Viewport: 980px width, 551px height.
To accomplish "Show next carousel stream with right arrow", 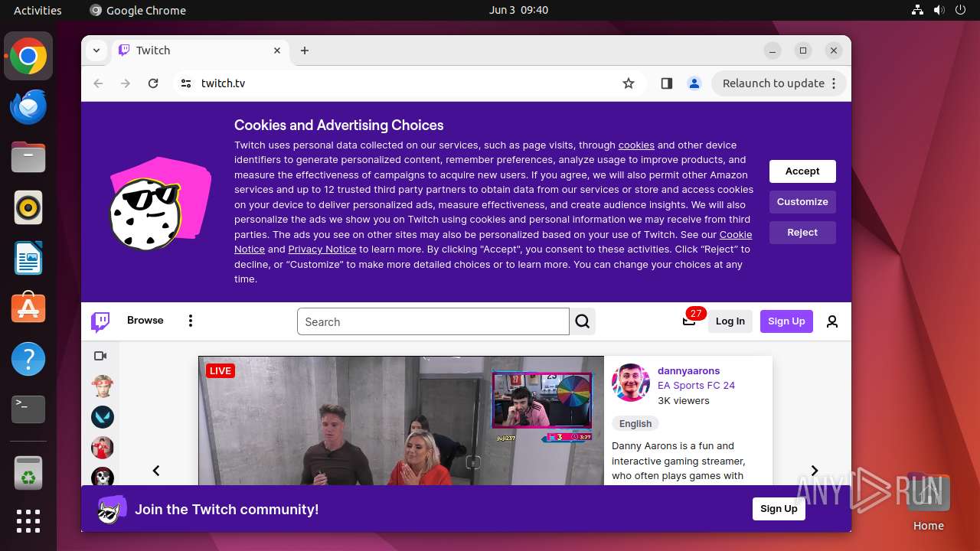I will click(815, 471).
